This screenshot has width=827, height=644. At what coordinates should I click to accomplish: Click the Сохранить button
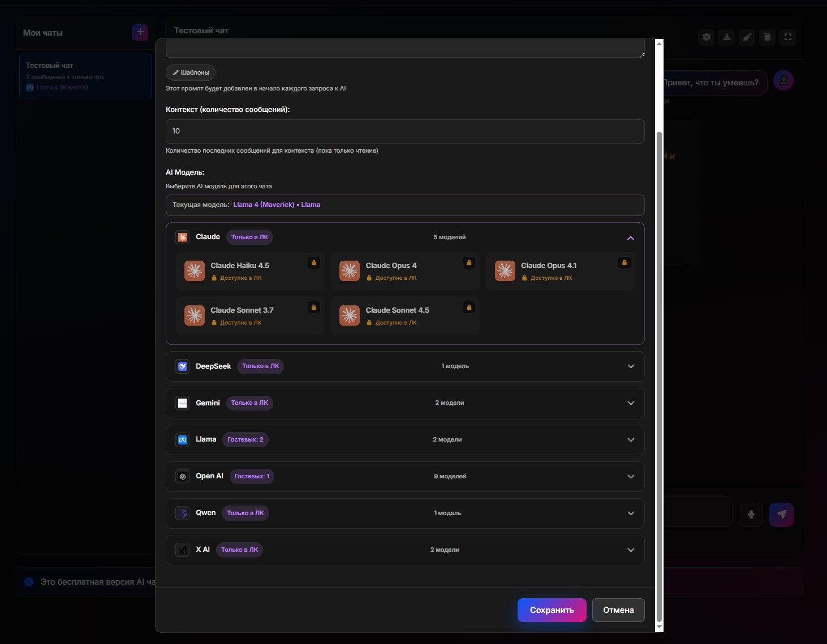tap(552, 610)
